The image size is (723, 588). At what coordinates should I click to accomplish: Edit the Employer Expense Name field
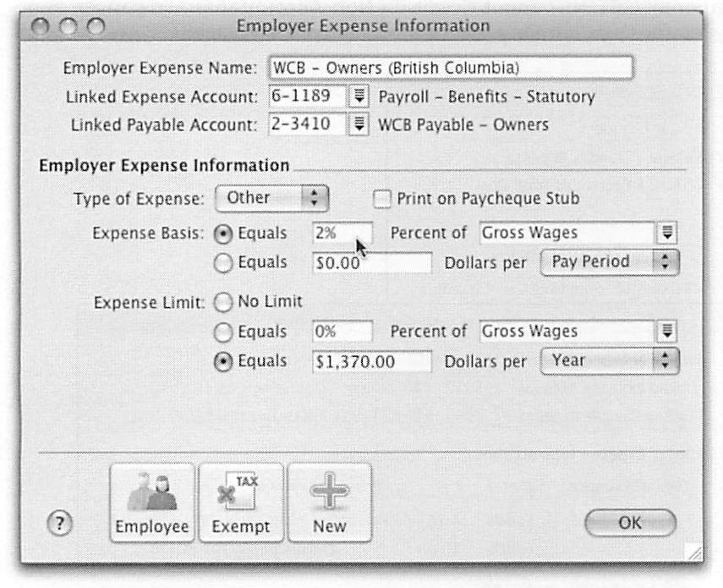pos(451,68)
